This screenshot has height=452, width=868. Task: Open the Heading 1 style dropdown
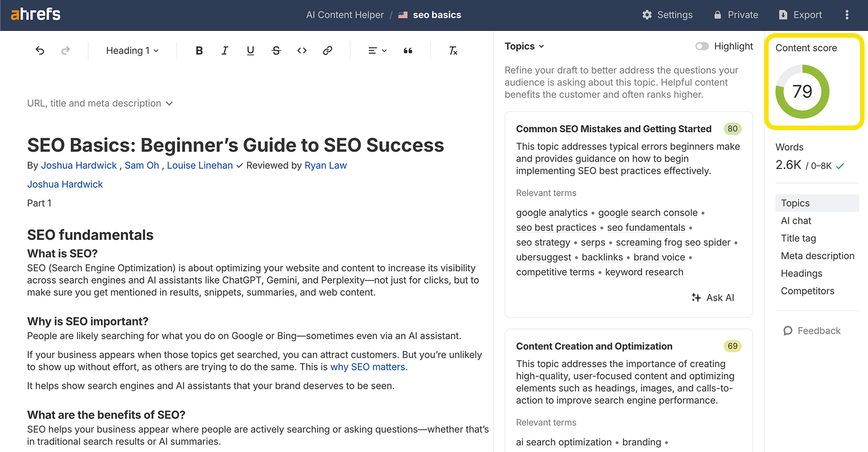click(132, 50)
